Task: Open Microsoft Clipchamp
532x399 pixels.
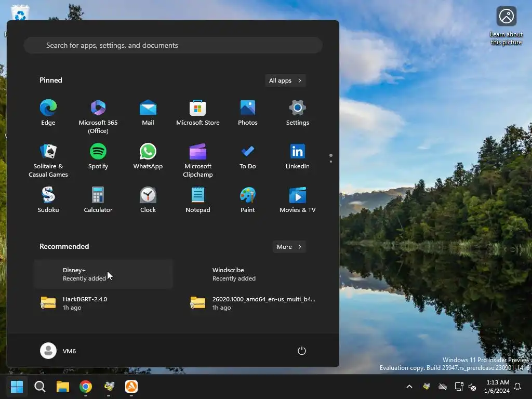Action: click(198, 160)
